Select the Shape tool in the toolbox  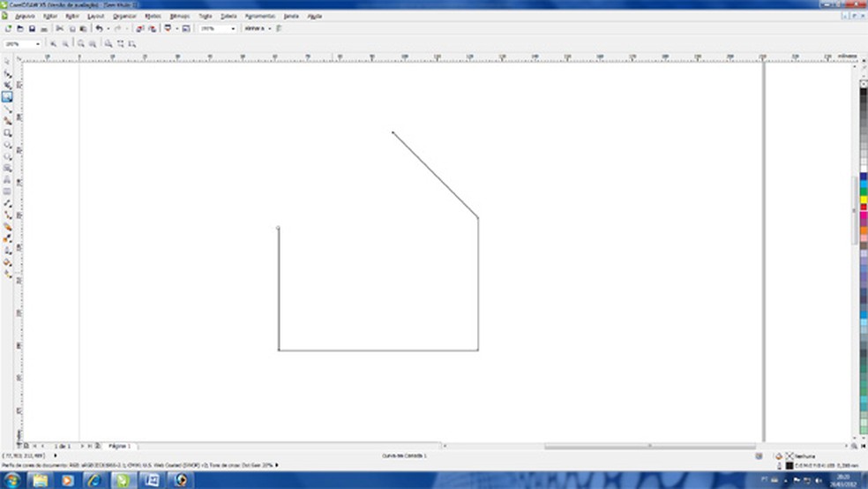(x=7, y=73)
